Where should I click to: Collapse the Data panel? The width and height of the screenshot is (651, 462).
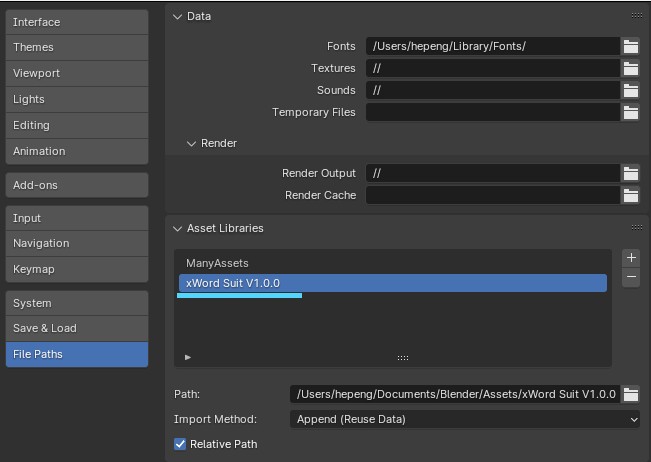pyautogui.click(x=178, y=16)
